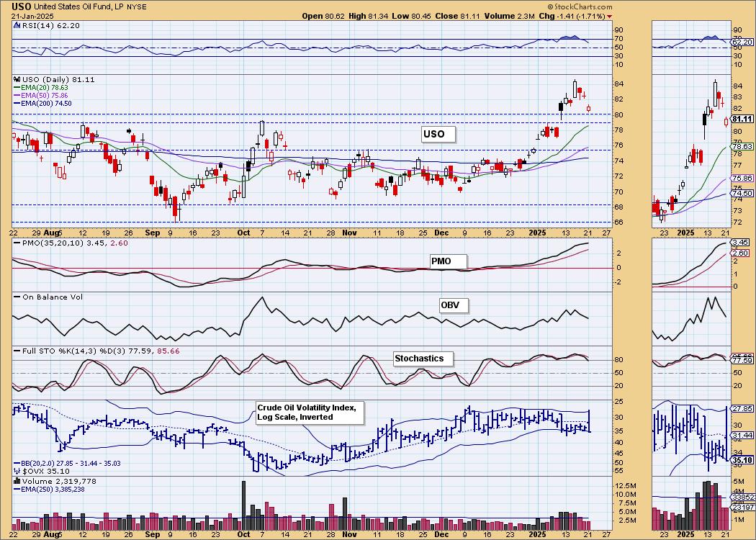The height and width of the screenshot is (540, 756).
Task: Click the 75.86 EMA tag in the zoom panel
Action: tap(742, 179)
